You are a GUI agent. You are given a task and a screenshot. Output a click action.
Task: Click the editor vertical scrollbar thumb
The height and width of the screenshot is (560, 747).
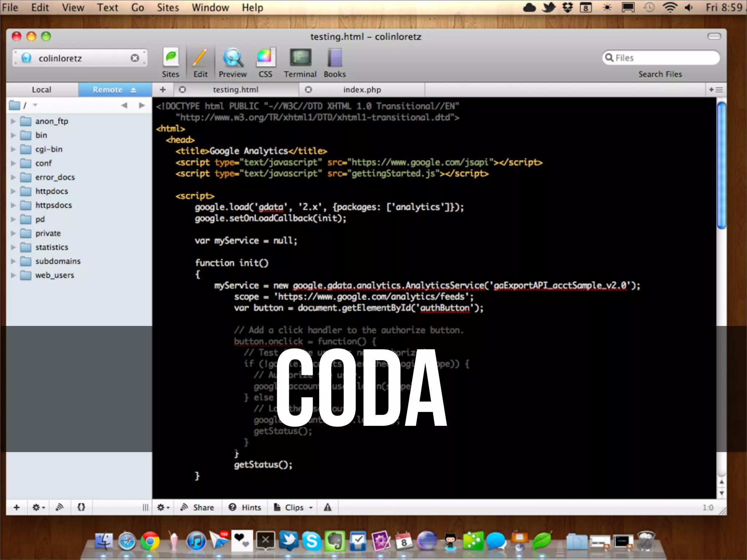[721, 165]
